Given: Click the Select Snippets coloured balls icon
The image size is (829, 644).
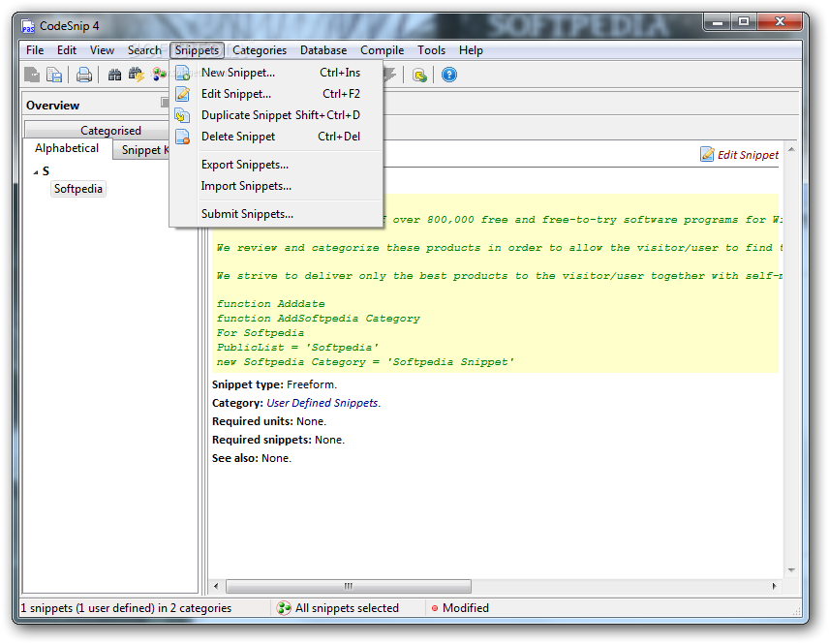Looking at the screenshot, I should (x=159, y=75).
